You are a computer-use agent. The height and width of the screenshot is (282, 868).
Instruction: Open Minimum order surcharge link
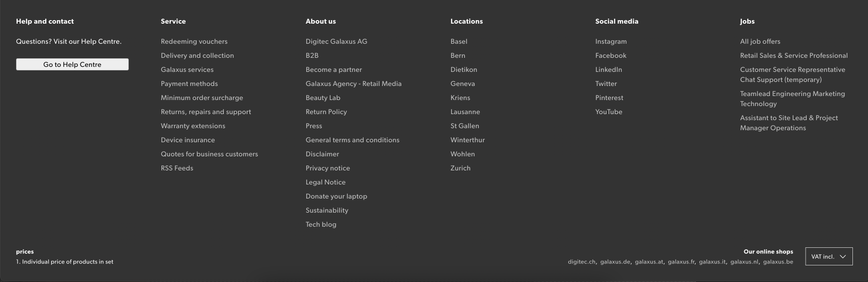(202, 98)
